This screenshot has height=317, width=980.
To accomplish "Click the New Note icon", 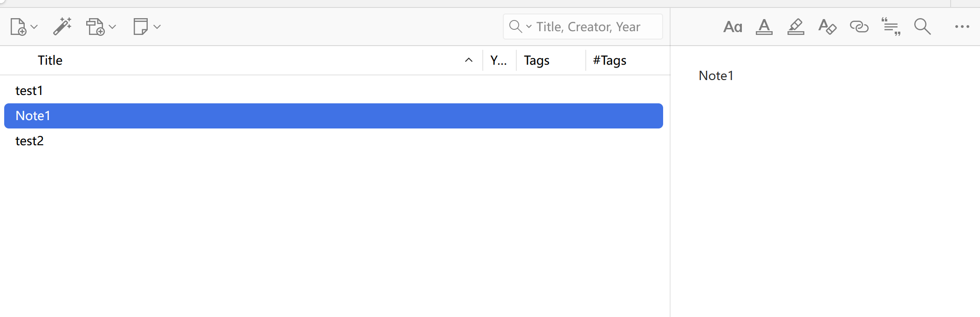I will (140, 27).
